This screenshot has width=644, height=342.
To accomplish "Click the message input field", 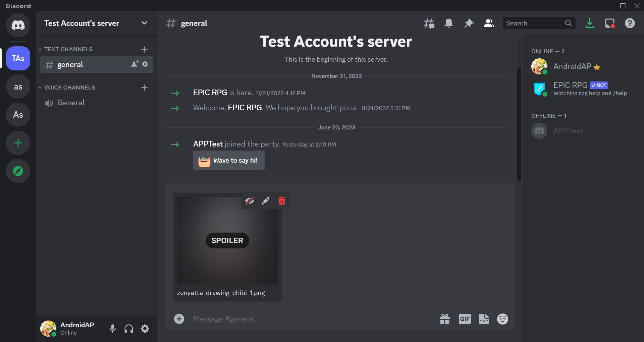I will click(302, 319).
